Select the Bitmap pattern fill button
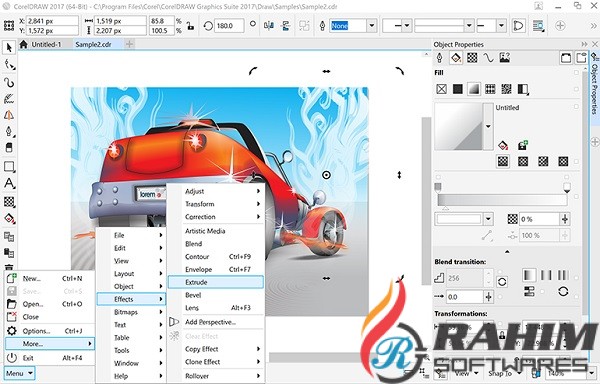600x384 pixels. click(506, 89)
